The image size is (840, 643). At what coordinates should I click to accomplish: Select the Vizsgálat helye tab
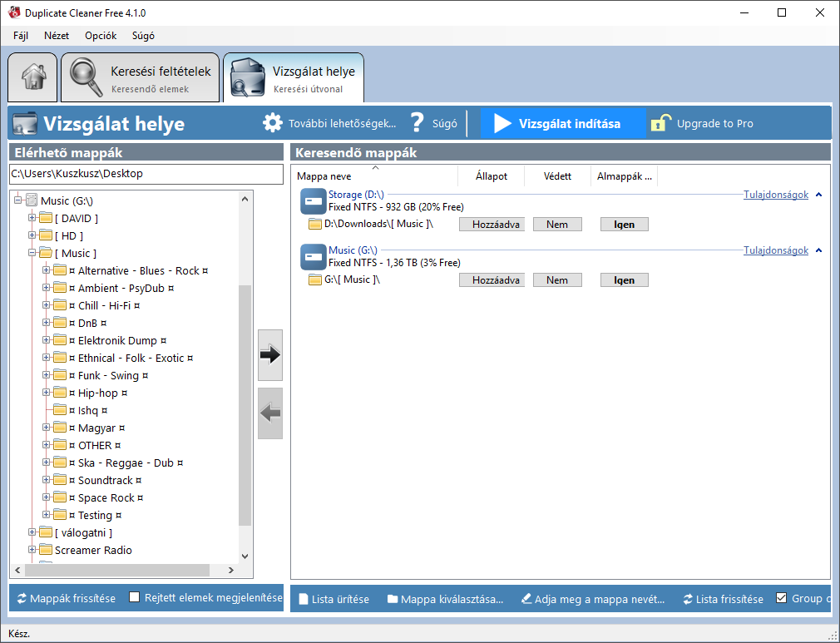[x=294, y=77]
